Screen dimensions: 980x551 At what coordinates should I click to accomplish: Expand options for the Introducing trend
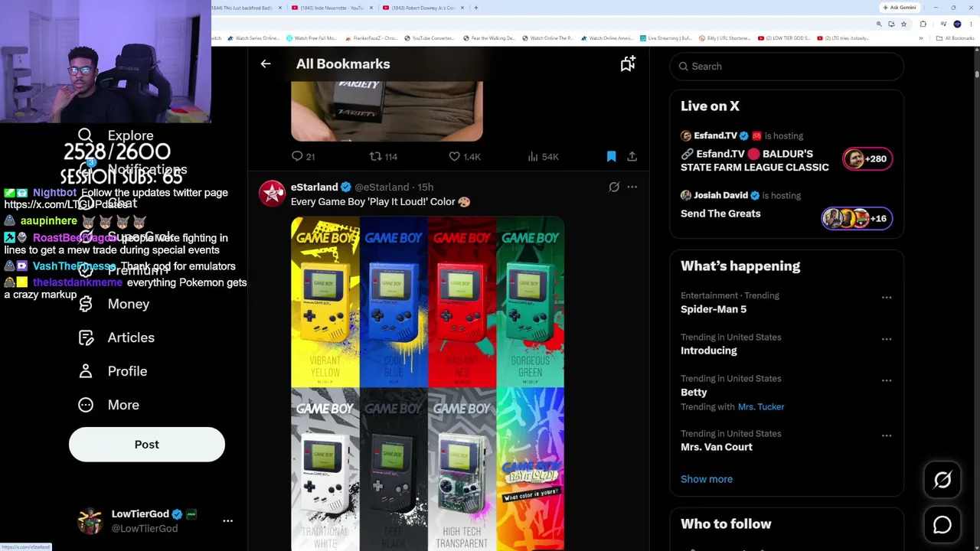point(887,339)
